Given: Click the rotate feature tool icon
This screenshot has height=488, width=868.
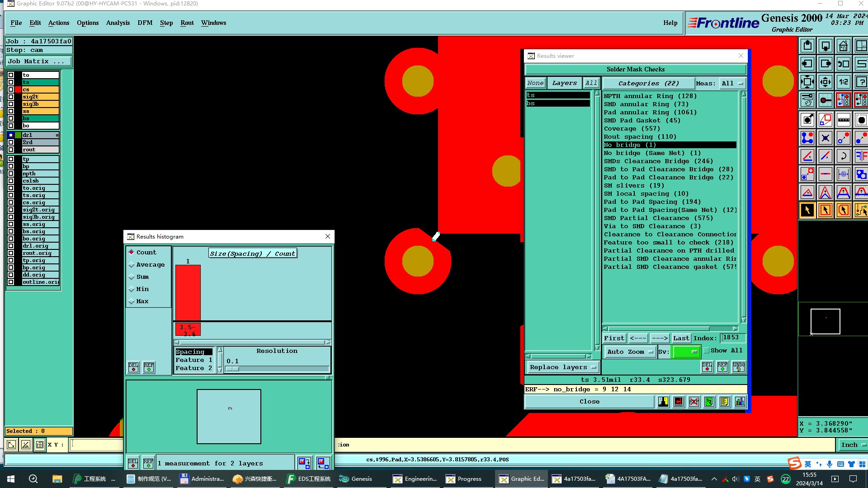Looking at the screenshot, I should pos(843,156).
